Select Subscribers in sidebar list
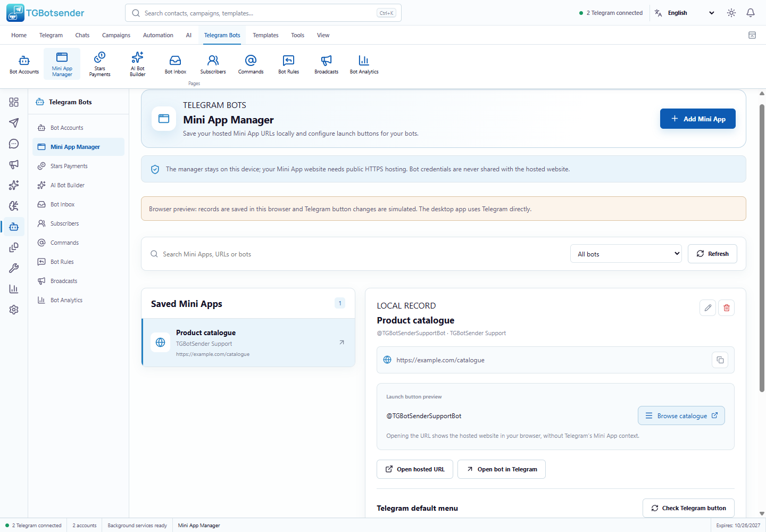The image size is (766, 532). (x=78, y=223)
